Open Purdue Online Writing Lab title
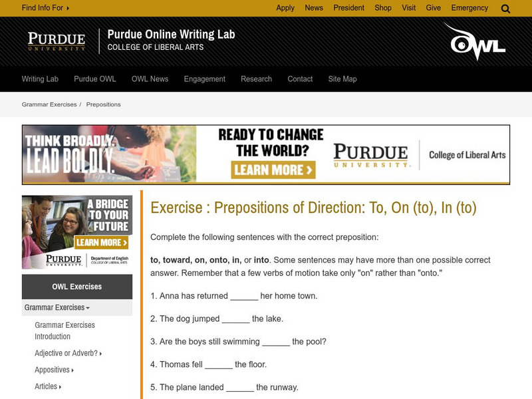Viewport: 532px width, 399px height. 171,35
